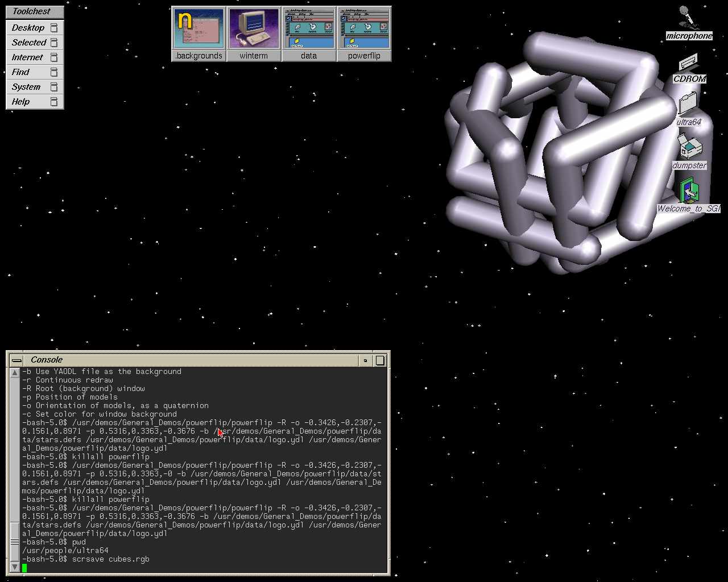Viewport: 728px width, 582px height.
Task: Open the Desktop toolchest menu
Action: click(x=35, y=27)
